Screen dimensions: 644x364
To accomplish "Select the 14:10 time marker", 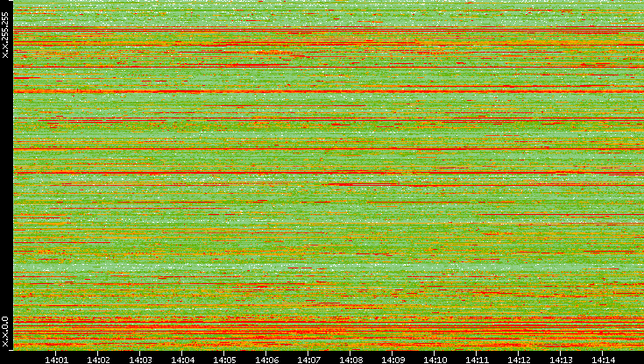I will pyautogui.click(x=435, y=359).
